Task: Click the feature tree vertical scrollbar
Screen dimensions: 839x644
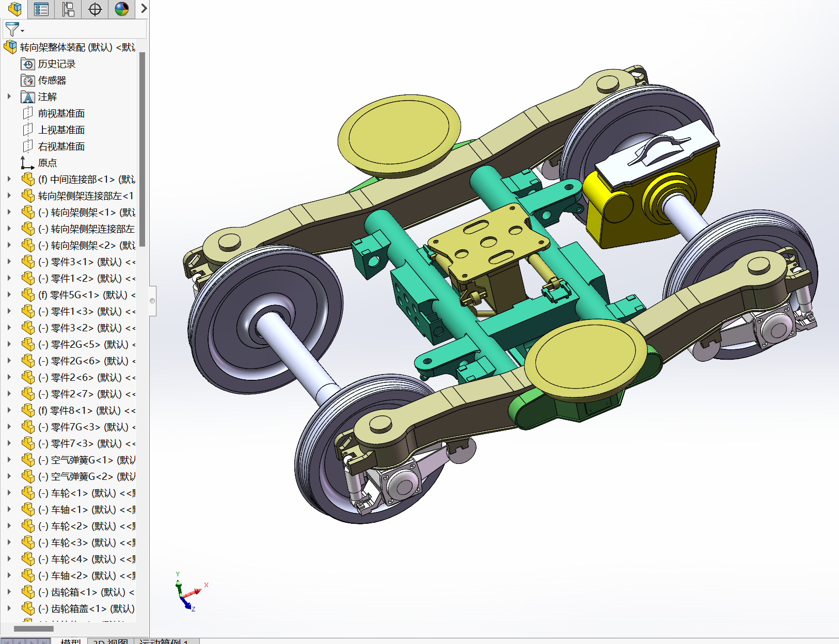Action: point(142,150)
